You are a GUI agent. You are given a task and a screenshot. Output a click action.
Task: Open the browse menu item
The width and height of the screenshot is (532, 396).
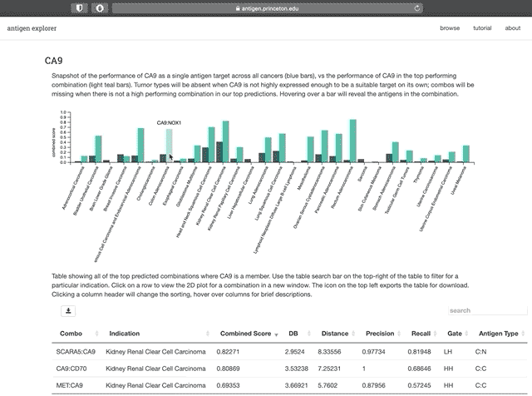[x=450, y=28]
